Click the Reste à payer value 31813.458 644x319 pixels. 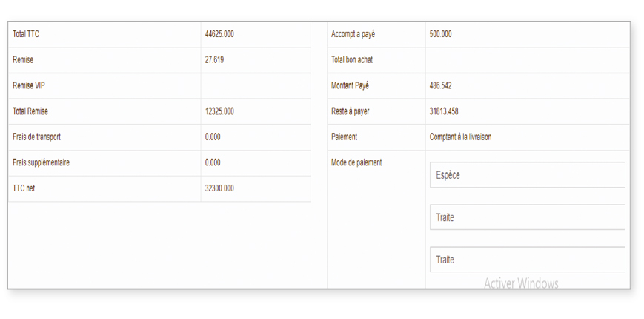click(444, 111)
